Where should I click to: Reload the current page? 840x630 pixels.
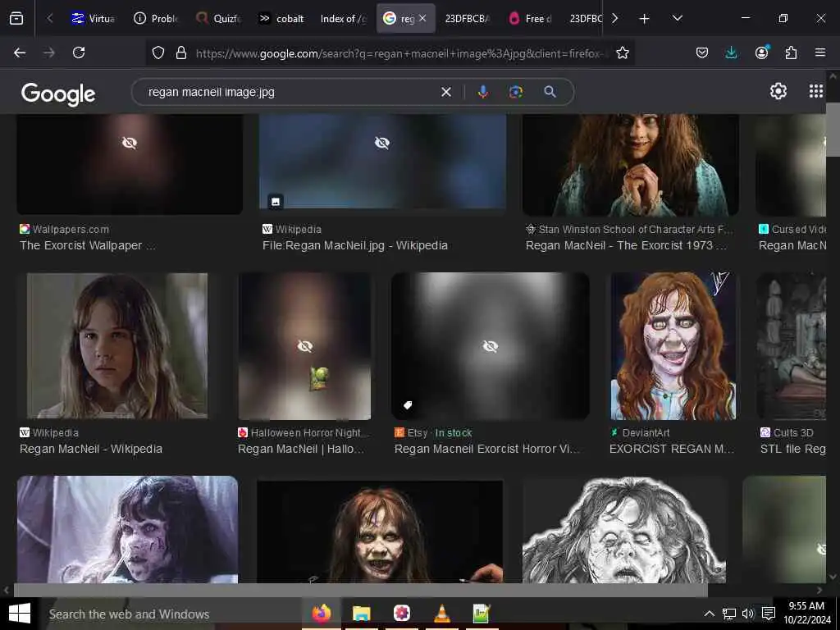[x=79, y=52]
